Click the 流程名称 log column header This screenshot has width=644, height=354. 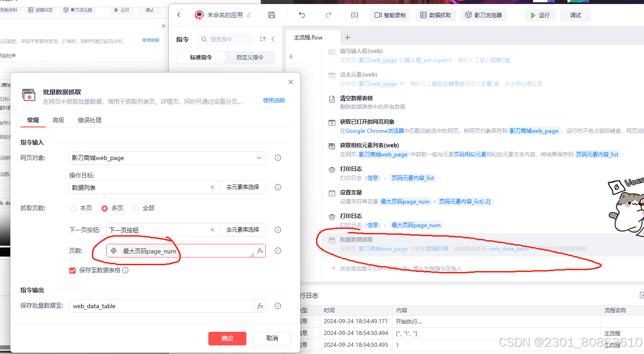click(622, 310)
